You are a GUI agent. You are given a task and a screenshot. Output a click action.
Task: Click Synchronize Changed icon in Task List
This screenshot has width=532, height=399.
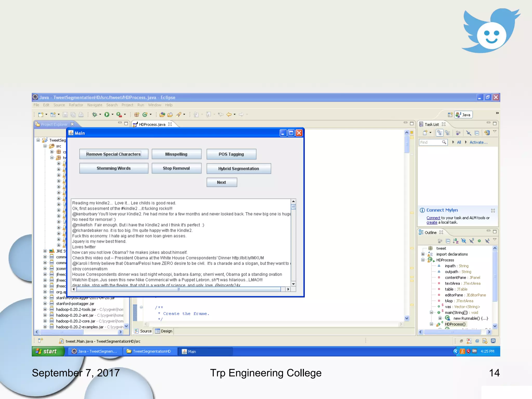(x=487, y=133)
